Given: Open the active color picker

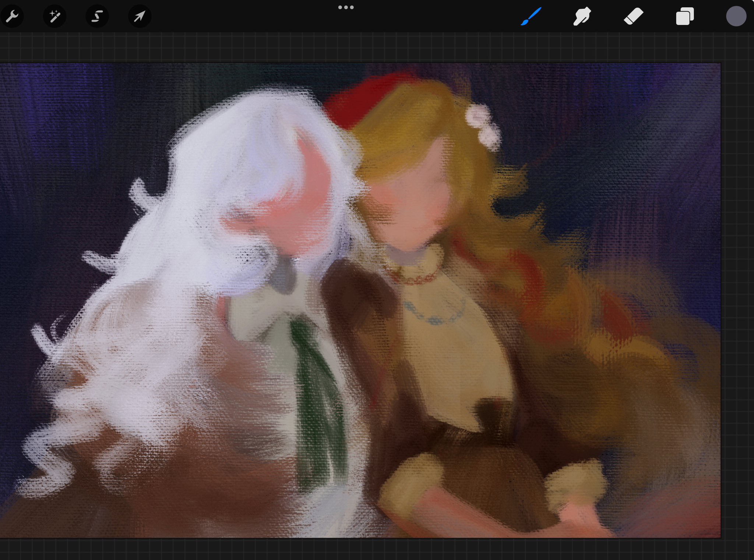Looking at the screenshot, I should pyautogui.click(x=736, y=16).
